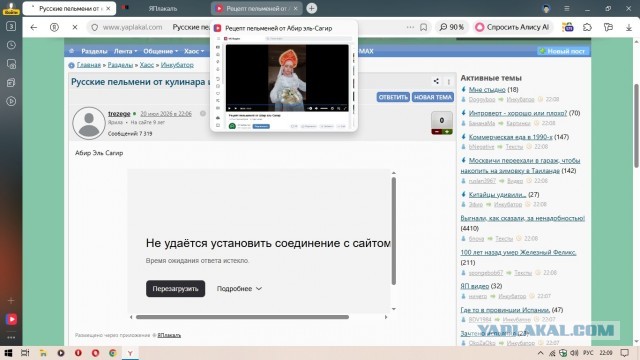
Task: Open the Windows notification center icon
Action: 624,353
